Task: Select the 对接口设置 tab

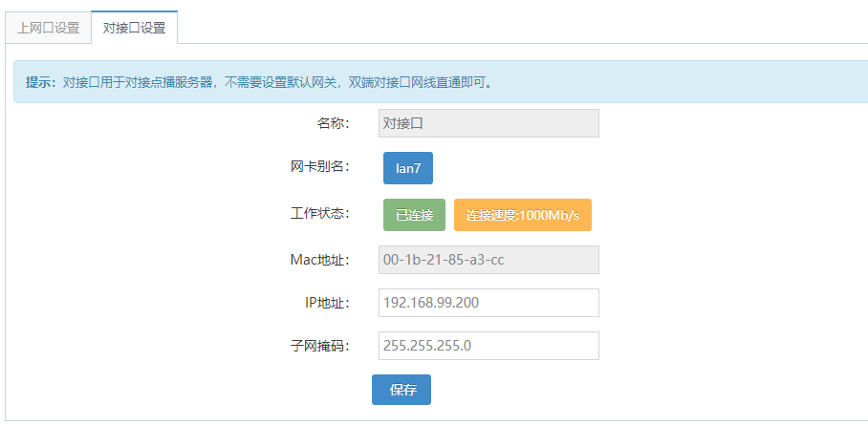Action: (134, 28)
